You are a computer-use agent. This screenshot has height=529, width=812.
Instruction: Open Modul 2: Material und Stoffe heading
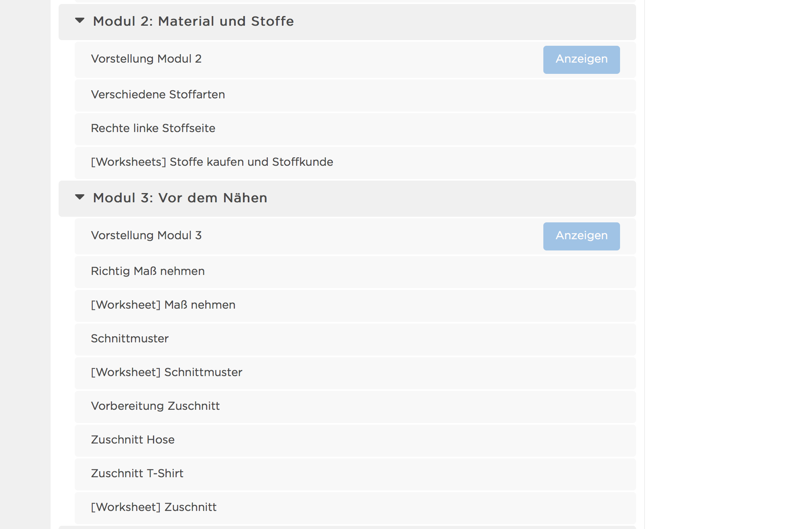pyautogui.click(x=193, y=21)
